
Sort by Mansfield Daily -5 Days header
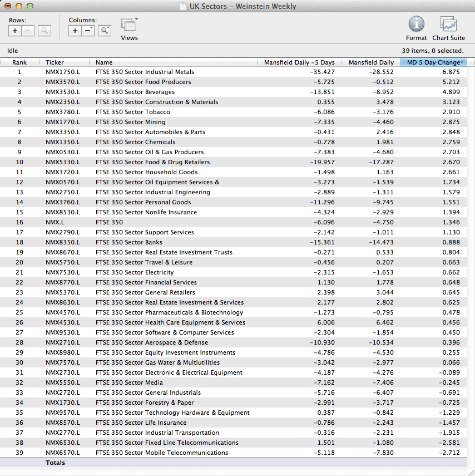tap(299, 62)
